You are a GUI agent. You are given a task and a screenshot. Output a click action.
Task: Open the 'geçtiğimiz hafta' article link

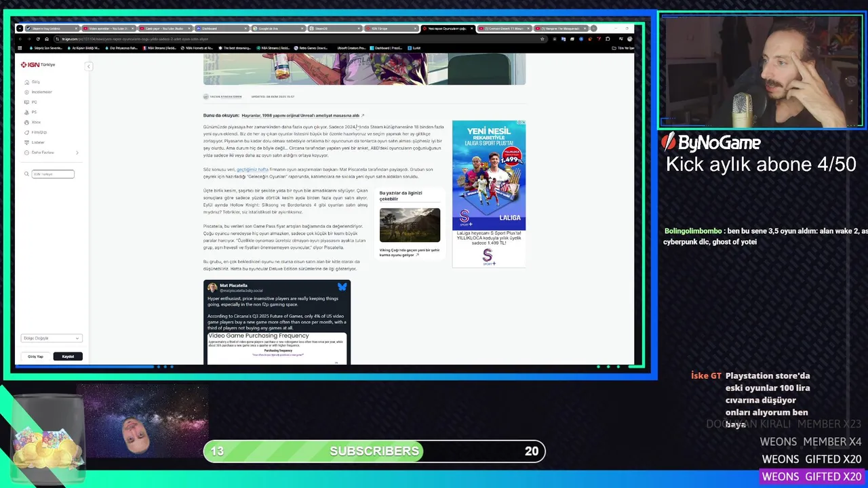[252, 169]
